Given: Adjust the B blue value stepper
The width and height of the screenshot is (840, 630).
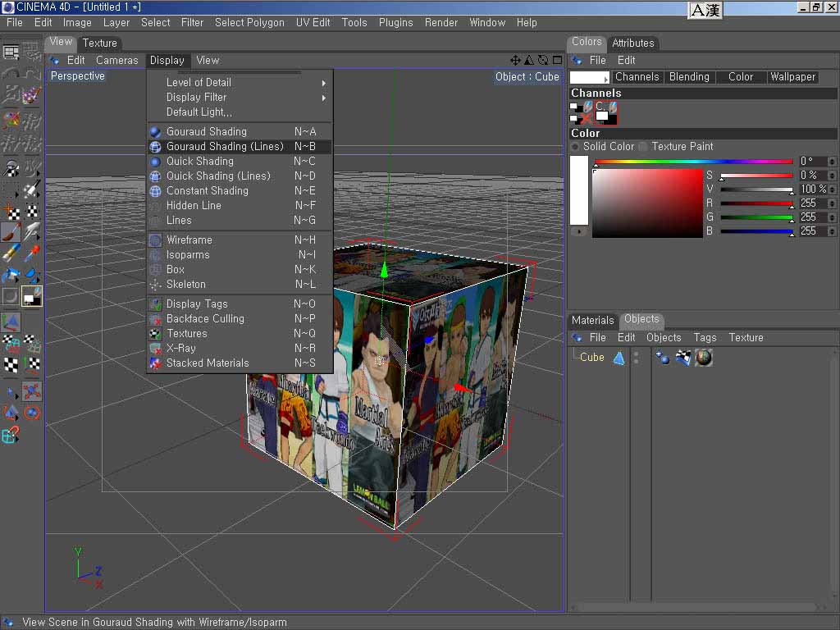Looking at the screenshot, I should pyautogui.click(x=832, y=231).
